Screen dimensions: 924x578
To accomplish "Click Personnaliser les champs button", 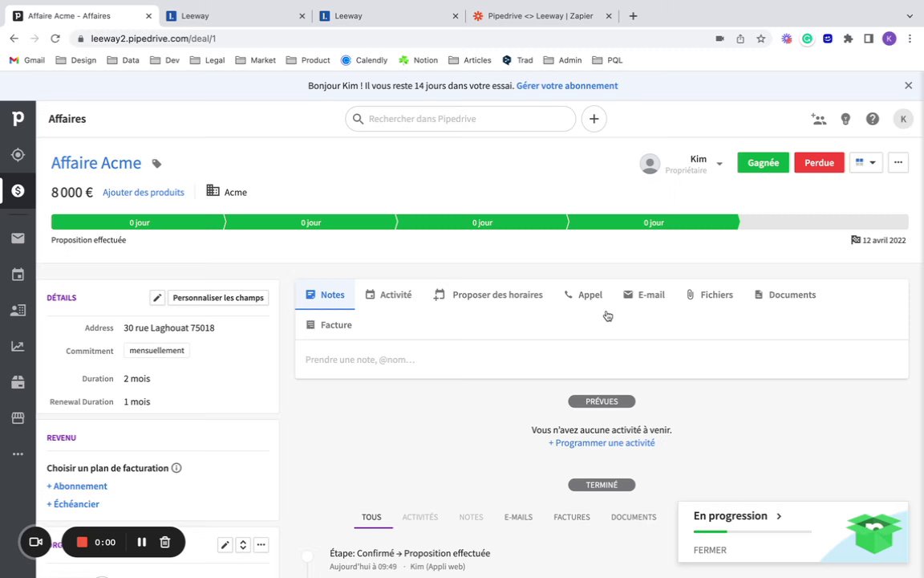I will coord(218,298).
